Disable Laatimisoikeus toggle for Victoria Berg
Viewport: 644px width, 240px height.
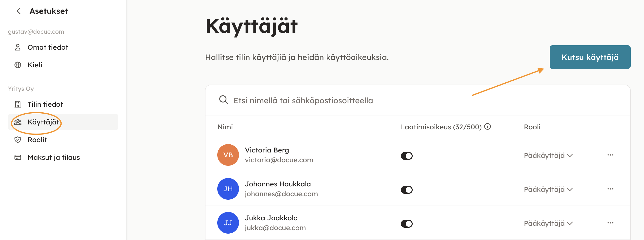click(x=407, y=156)
